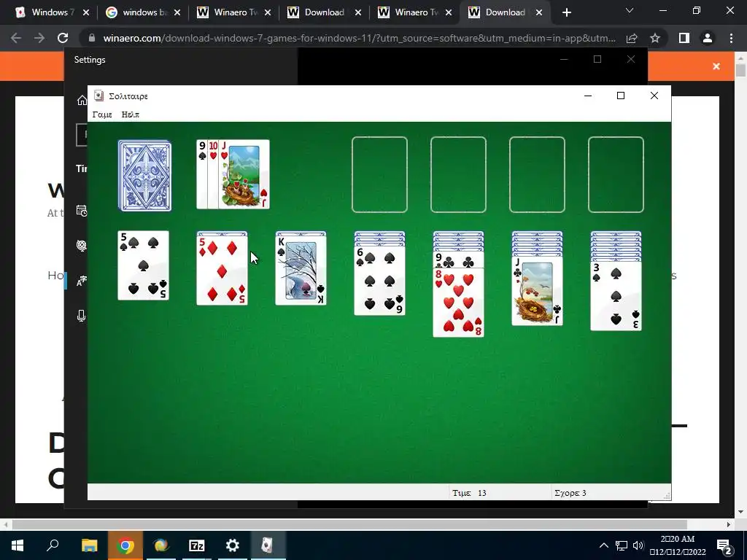Reload the current page
The height and width of the screenshot is (560, 747).
click(63, 38)
